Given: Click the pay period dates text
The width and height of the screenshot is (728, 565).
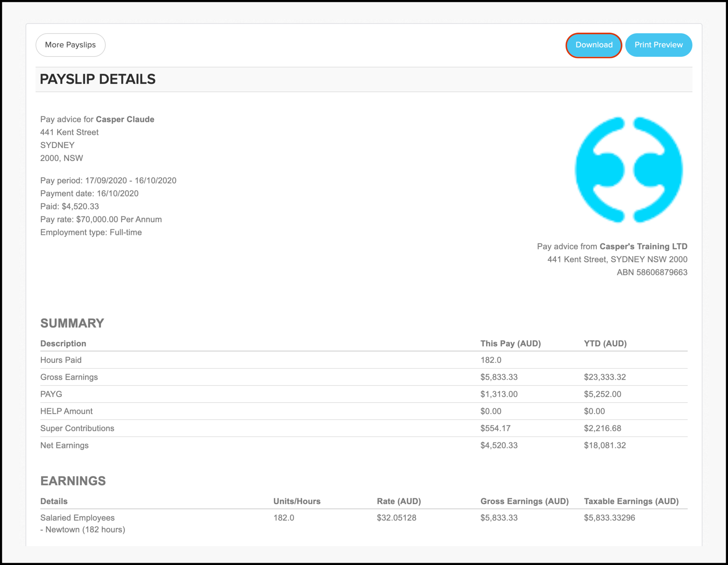Looking at the screenshot, I should point(108,180).
